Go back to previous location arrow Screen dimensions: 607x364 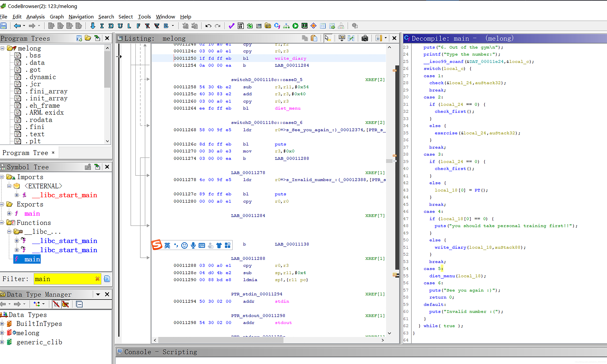(17, 26)
